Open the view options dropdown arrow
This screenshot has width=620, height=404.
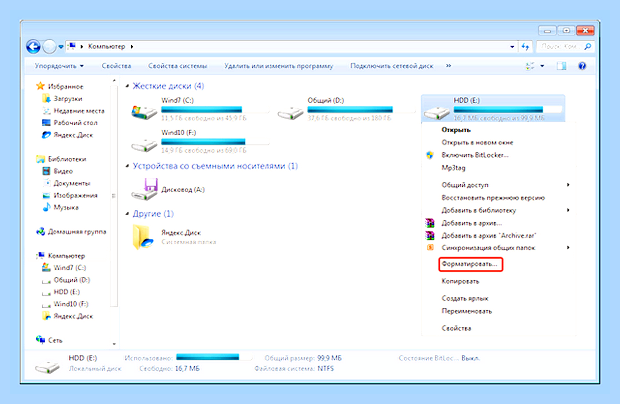pyautogui.click(x=542, y=66)
